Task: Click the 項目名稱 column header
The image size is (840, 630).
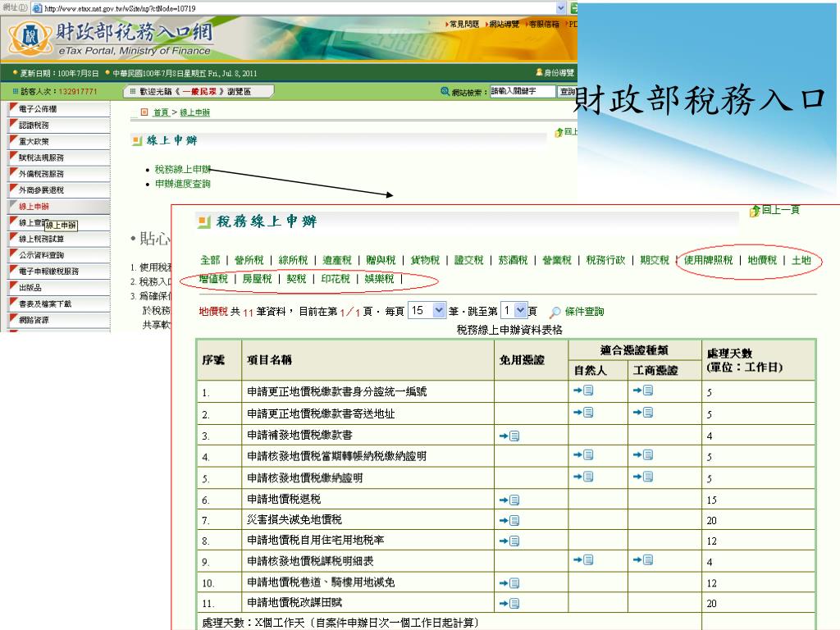Action: click(x=269, y=360)
